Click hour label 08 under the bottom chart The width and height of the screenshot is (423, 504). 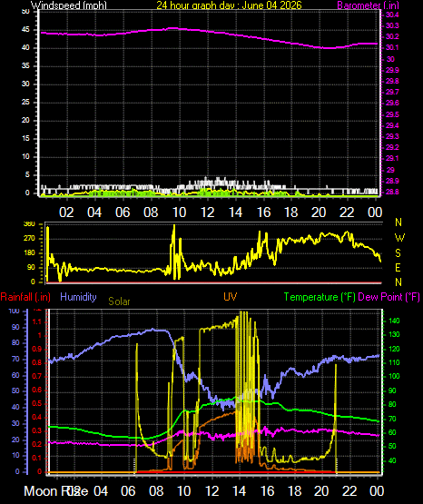(x=156, y=491)
